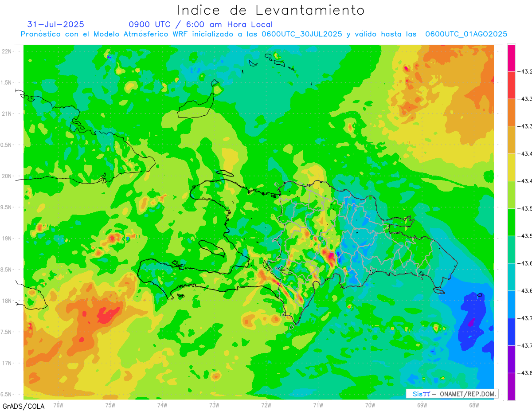Click the '72W' longitude label
The height and width of the screenshot is (411, 532).
click(x=266, y=405)
